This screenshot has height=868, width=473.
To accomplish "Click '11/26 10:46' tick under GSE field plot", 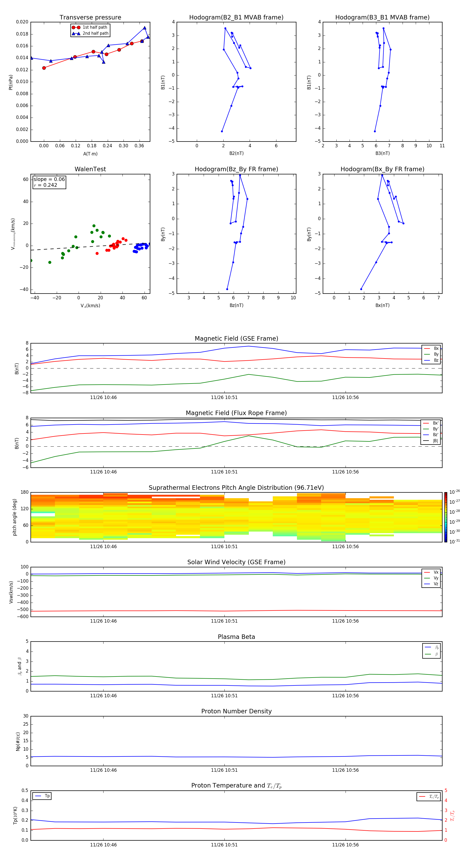I will tap(103, 398).
